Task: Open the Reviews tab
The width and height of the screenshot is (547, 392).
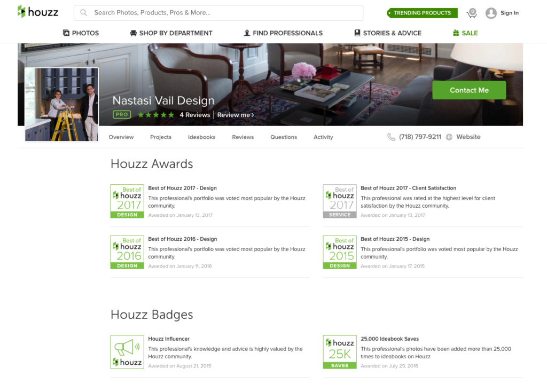Action: click(x=243, y=137)
